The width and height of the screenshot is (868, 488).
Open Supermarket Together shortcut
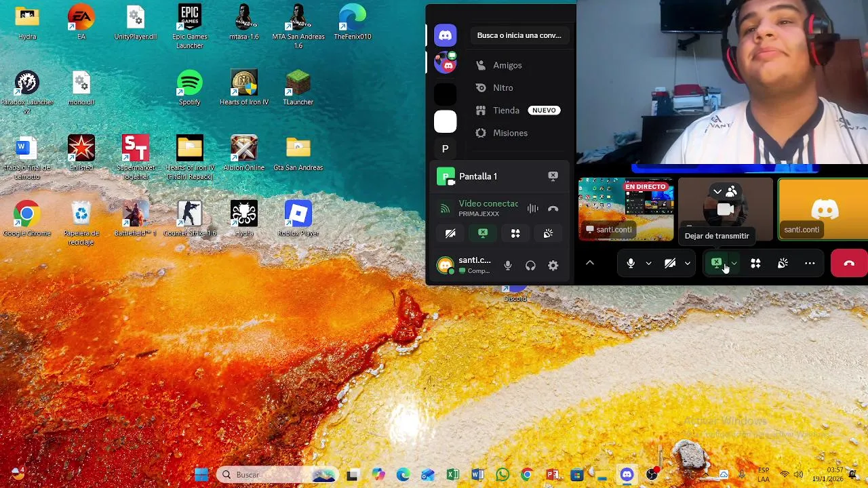[136, 158]
